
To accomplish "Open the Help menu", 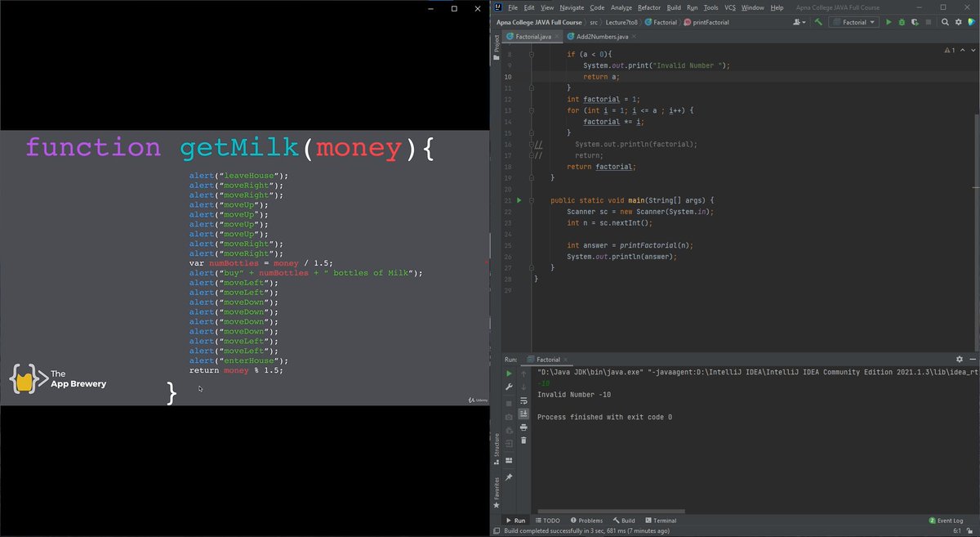I will pyautogui.click(x=777, y=7).
